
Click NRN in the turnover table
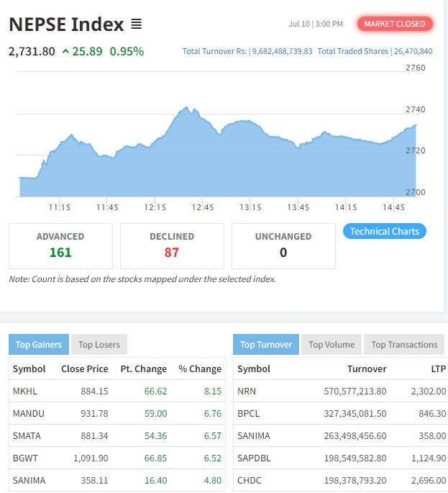(247, 391)
